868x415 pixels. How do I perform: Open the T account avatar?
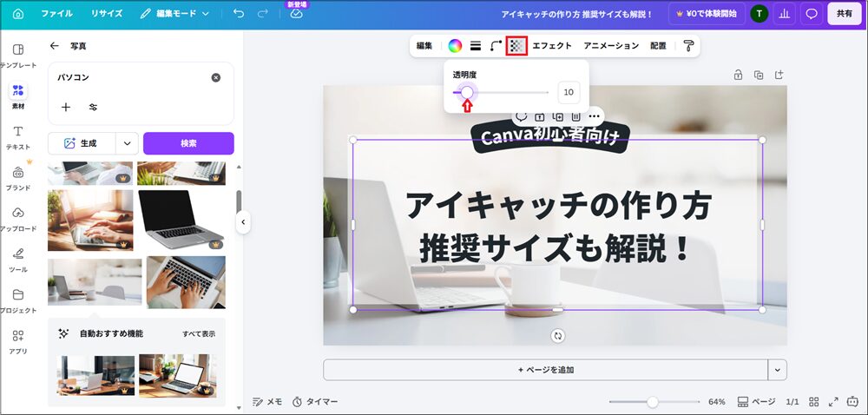[x=759, y=14]
